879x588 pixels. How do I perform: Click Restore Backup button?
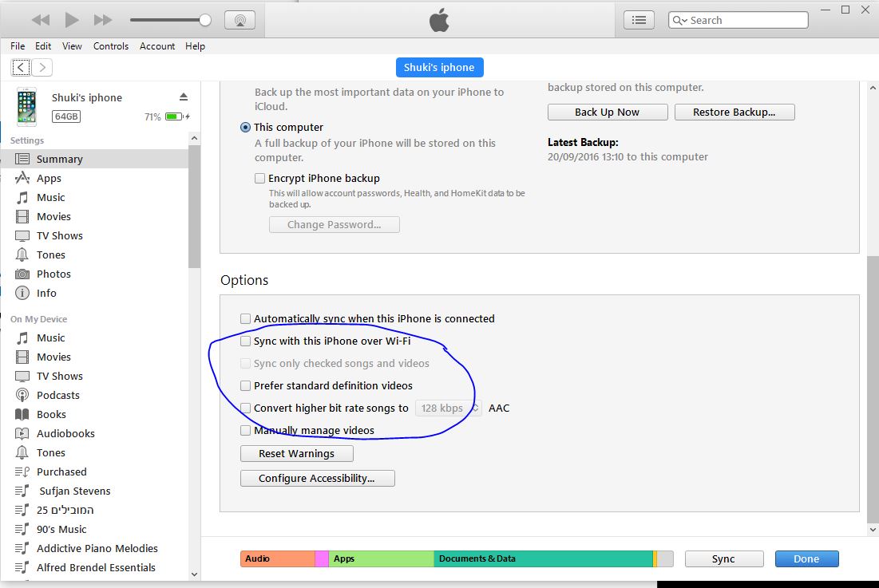pos(734,112)
